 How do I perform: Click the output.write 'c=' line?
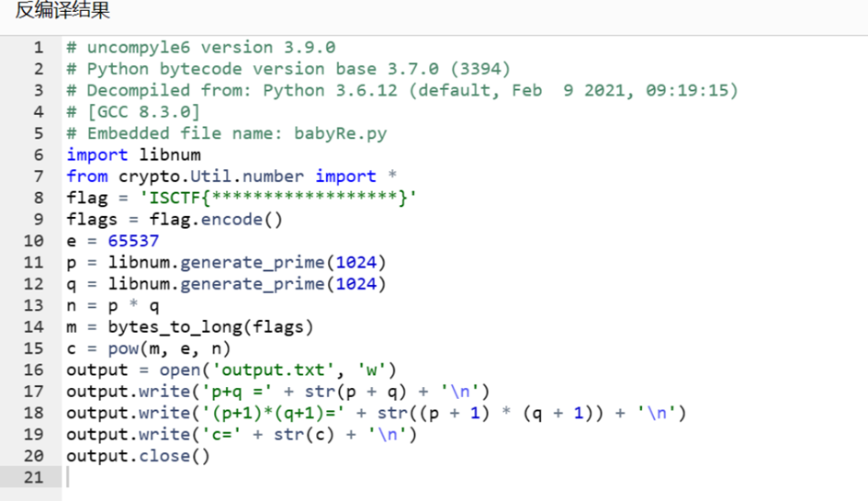tap(242, 435)
